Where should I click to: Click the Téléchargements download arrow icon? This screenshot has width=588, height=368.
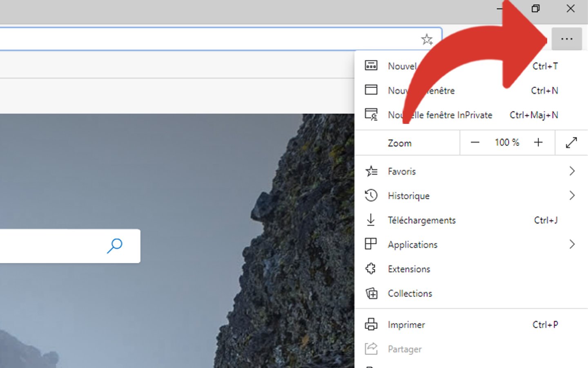(x=371, y=220)
